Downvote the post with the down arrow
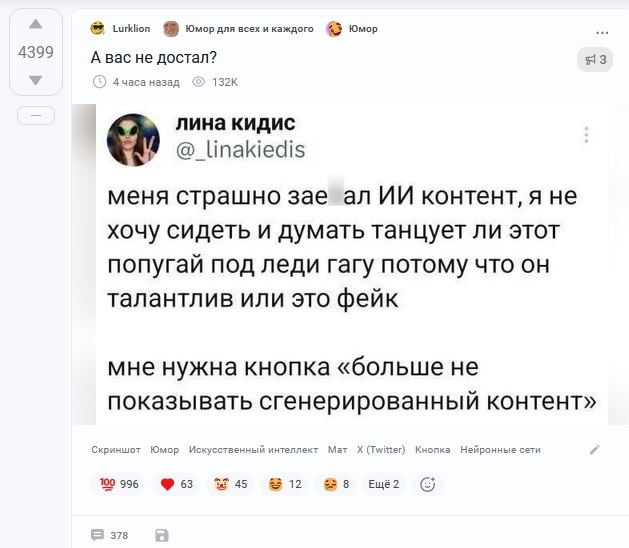The width and height of the screenshot is (629, 548). (36, 80)
